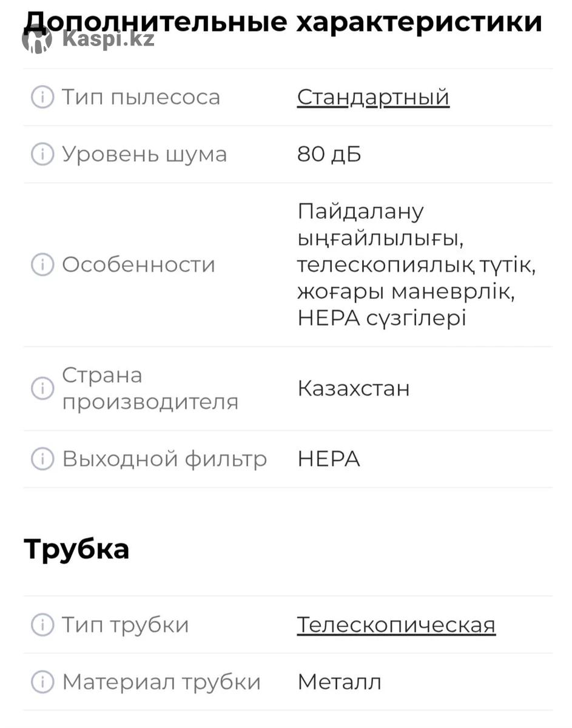The height and width of the screenshot is (728, 572).
Task: Tap info icon next to Выходной фильтр
Action: 42,459
